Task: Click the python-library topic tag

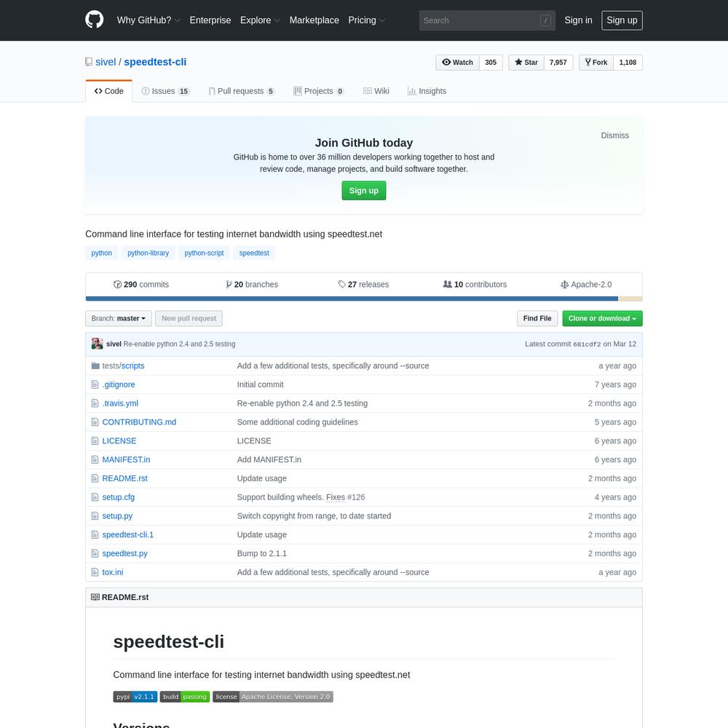Action: (148, 253)
